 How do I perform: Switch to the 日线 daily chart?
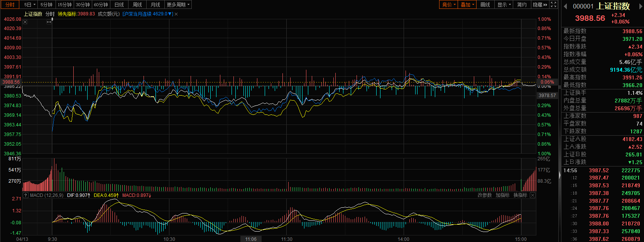tap(119, 5)
